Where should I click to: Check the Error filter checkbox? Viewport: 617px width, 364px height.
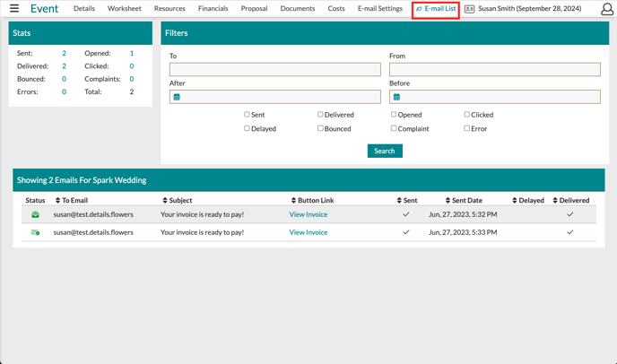click(466, 128)
